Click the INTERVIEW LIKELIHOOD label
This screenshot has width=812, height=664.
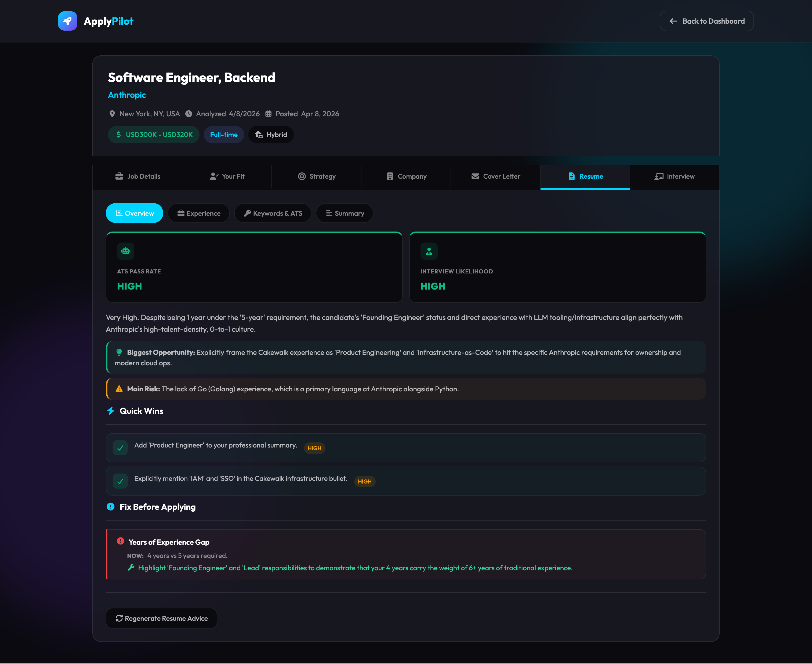coord(456,272)
